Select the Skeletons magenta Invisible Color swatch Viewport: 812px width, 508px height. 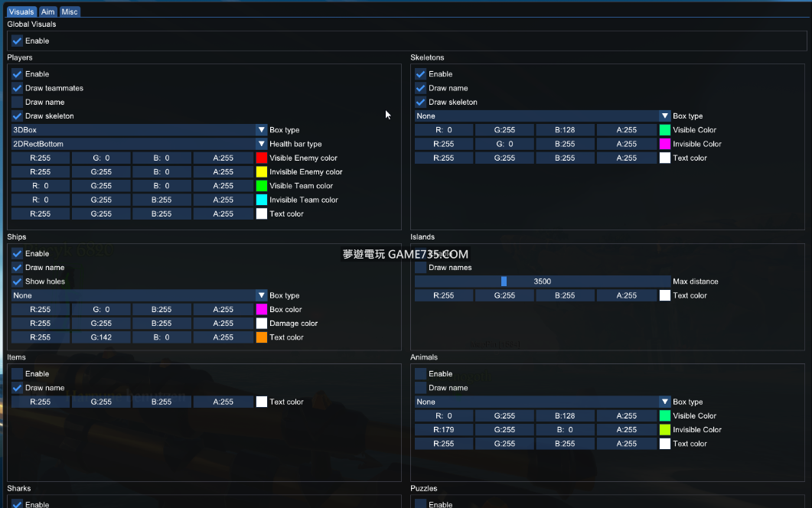pyautogui.click(x=664, y=144)
